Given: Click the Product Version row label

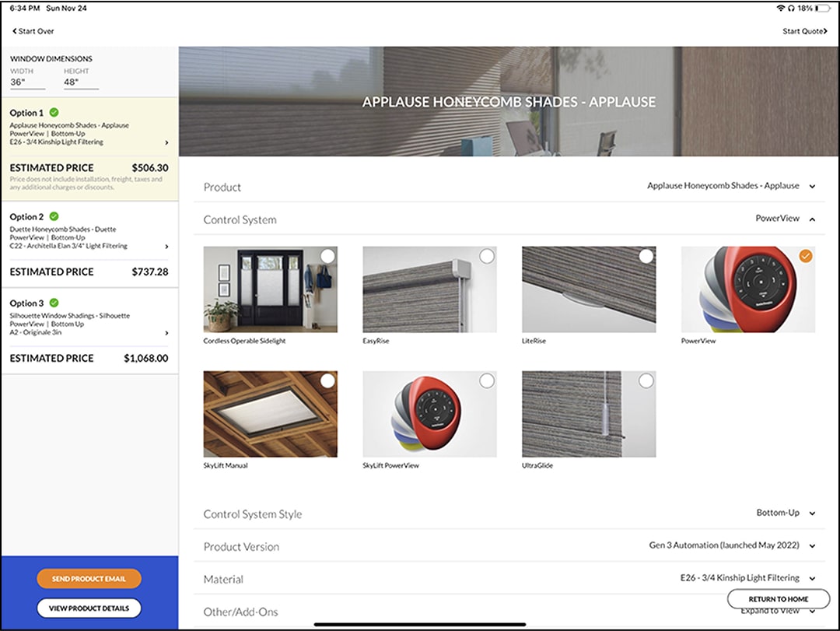Looking at the screenshot, I should (242, 547).
